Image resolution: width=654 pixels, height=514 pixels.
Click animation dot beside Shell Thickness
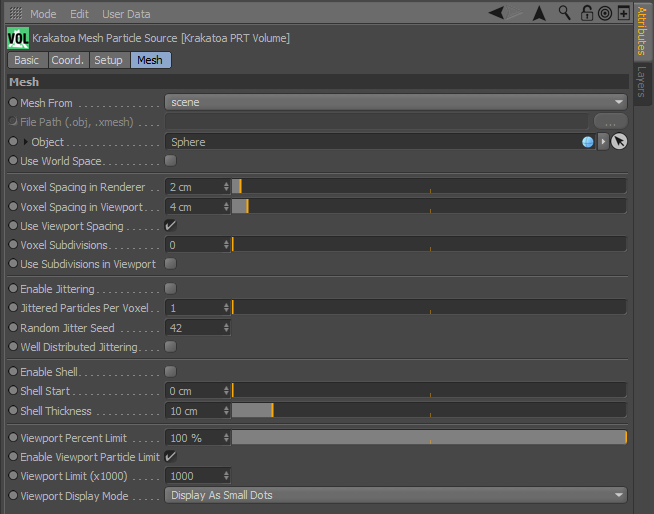[x=13, y=411]
